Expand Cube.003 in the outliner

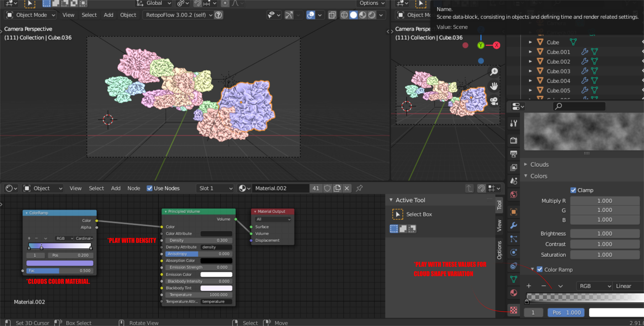[530, 71]
